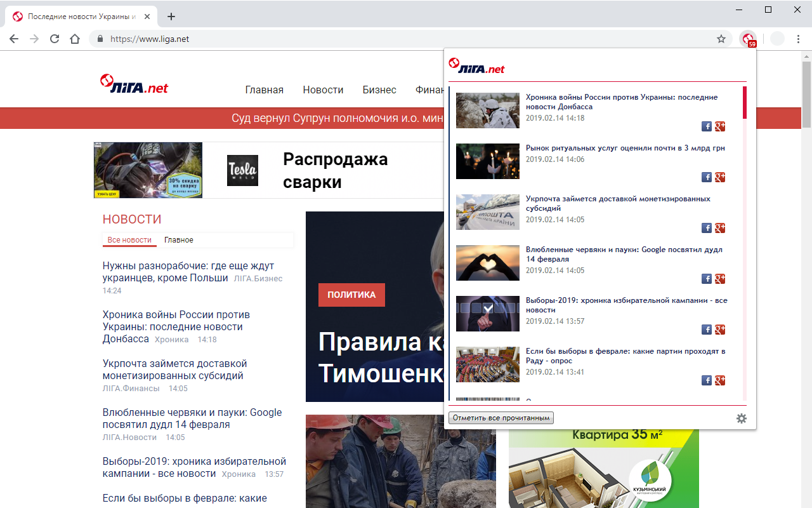Viewport: 812px width, 508px height.
Task: Open the Квартира 35 м² apartment ad
Action: (603, 469)
